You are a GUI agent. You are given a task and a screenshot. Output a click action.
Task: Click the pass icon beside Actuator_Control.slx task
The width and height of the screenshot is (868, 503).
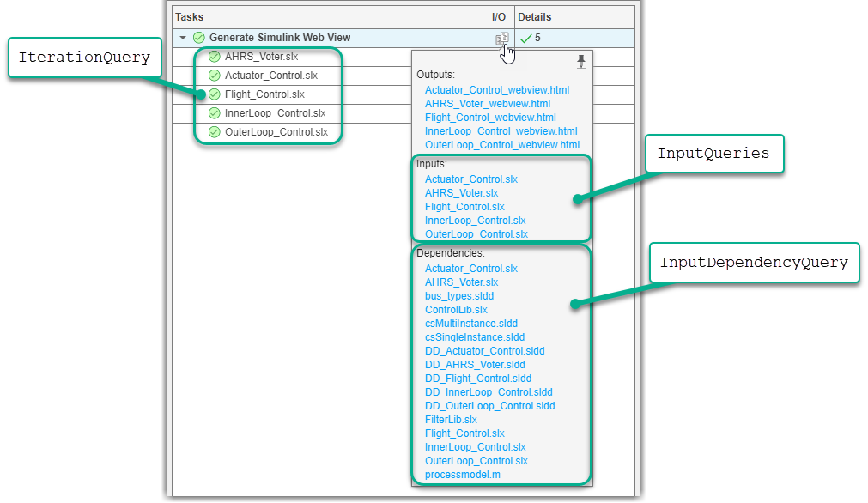tap(213, 76)
